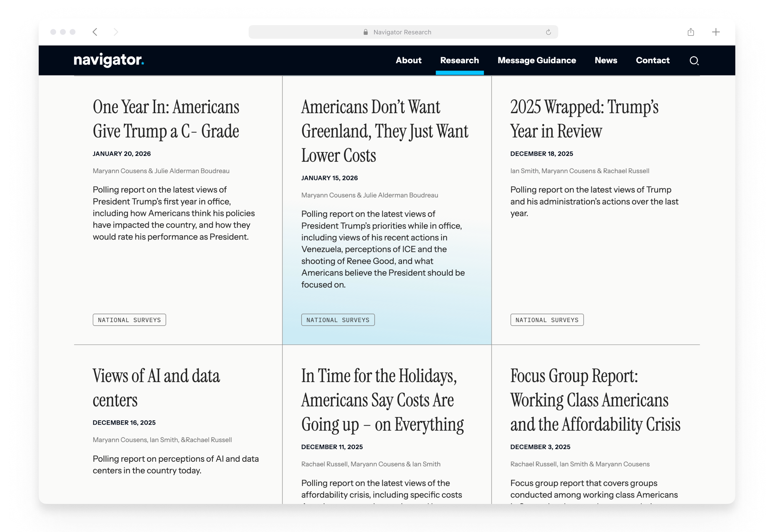Click National Surveys tag under Greenland article
Screen dimensions: 774x532
coord(338,320)
